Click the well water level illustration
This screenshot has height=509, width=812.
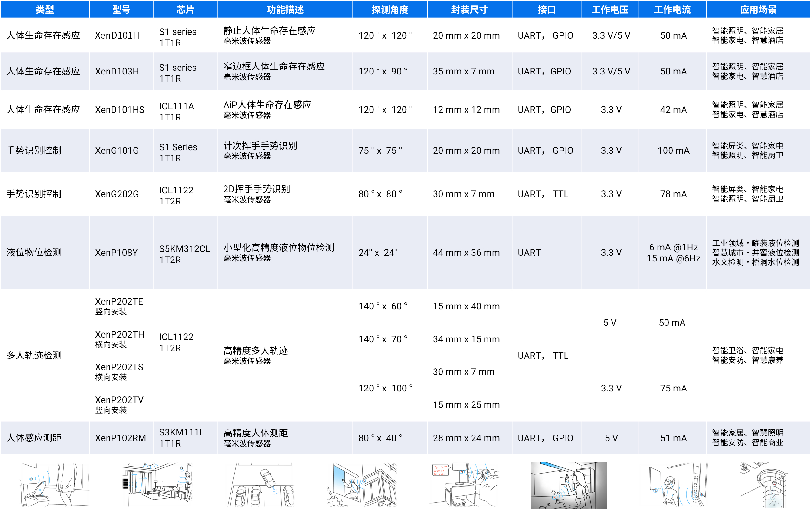point(765,485)
